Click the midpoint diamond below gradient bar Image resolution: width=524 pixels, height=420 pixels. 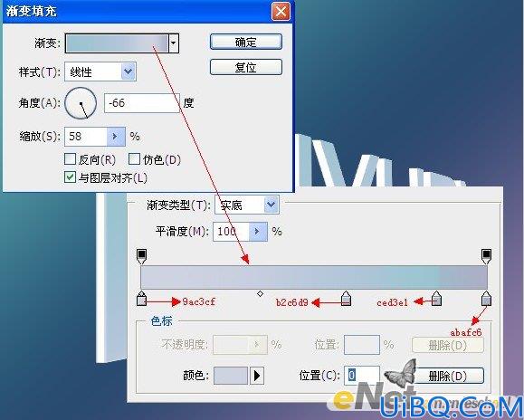pos(260,293)
